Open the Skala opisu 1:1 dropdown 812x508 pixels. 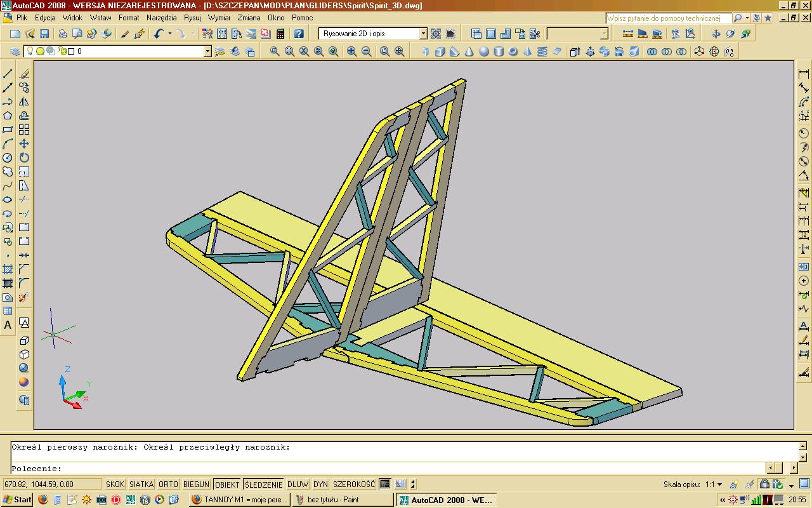[x=714, y=485]
